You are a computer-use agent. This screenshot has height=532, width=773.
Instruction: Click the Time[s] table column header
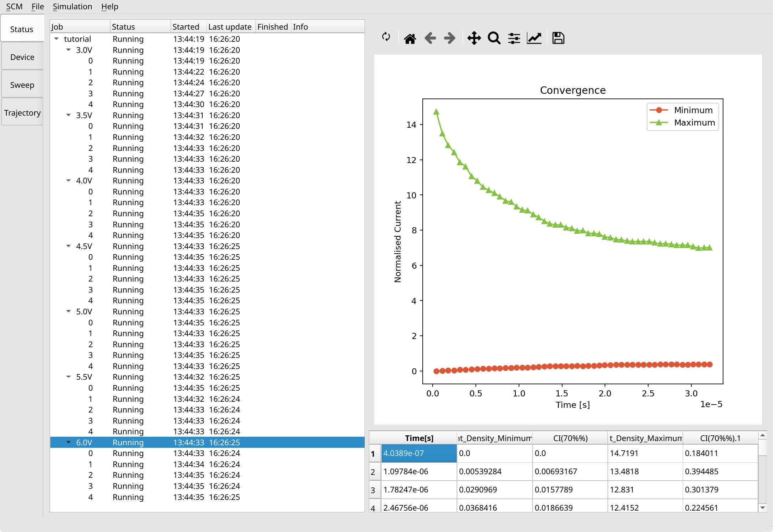[419, 438]
